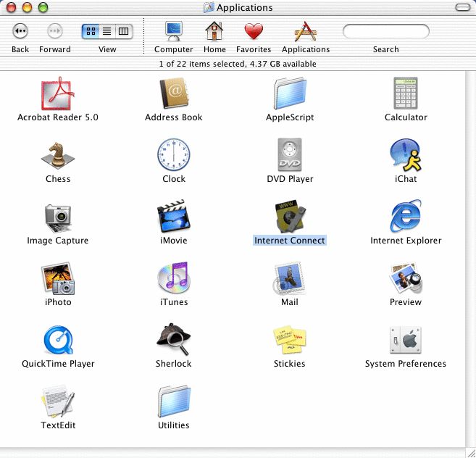The height and width of the screenshot is (458, 476).
Task: Select the iMovie clapperboard icon
Action: coord(174,217)
